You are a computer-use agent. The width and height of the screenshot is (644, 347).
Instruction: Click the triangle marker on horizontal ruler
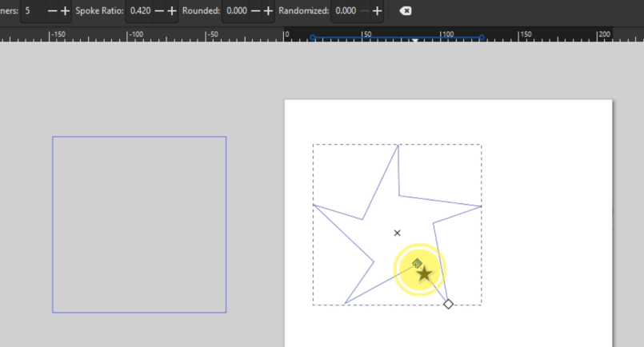pyautogui.click(x=414, y=40)
